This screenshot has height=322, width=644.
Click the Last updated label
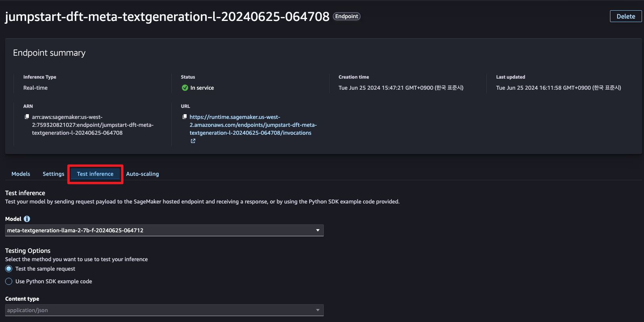[511, 77]
